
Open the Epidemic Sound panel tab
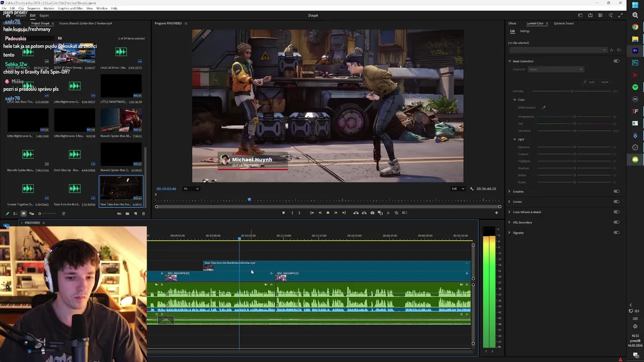(563, 24)
